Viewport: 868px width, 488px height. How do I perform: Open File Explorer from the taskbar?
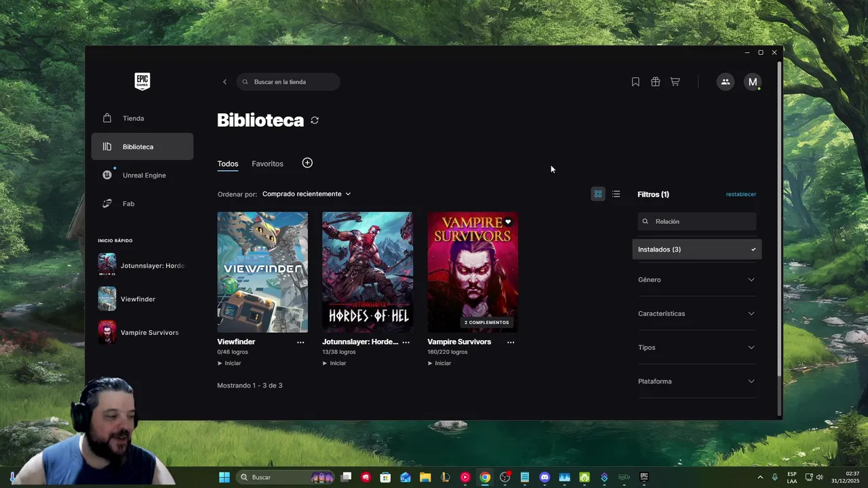point(425,477)
